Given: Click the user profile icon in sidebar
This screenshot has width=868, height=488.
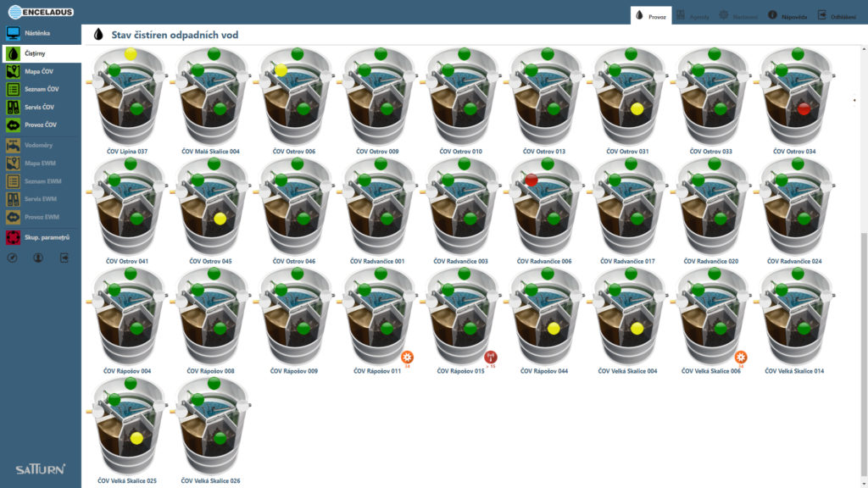Looking at the screenshot, I should (38, 258).
